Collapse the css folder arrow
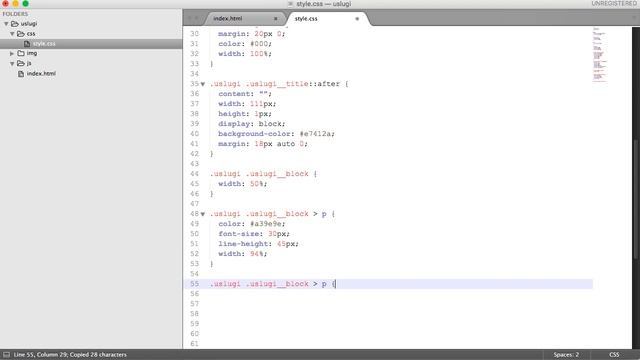640x360 pixels. point(12,34)
